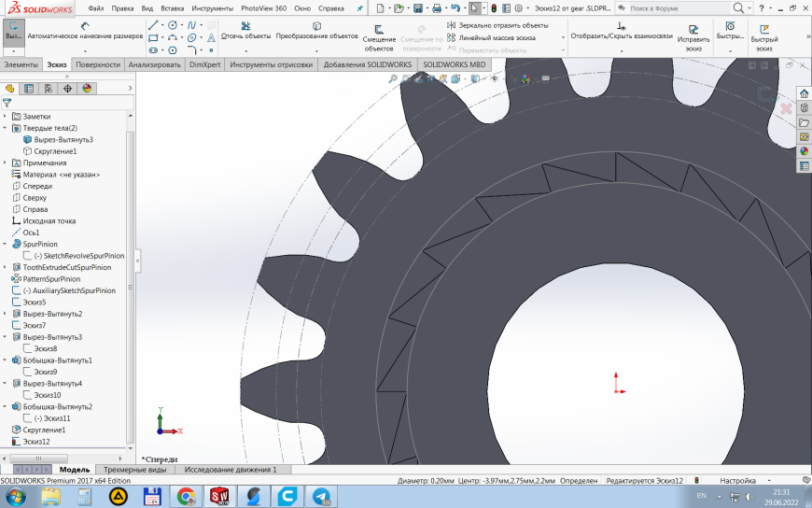The height and width of the screenshot is (508, 812).
Task: Activate Автоматическое нанесение размеров smart dimension tool
Action: click(x=85, y=31)
